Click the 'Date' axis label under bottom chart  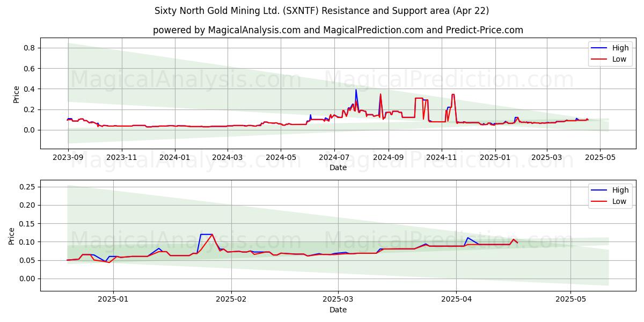[x=338, y=310]
